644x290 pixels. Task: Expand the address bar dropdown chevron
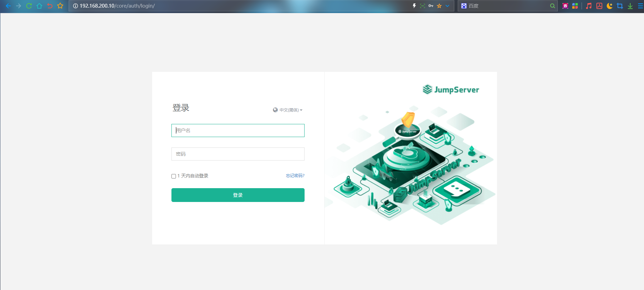[447, 6]
